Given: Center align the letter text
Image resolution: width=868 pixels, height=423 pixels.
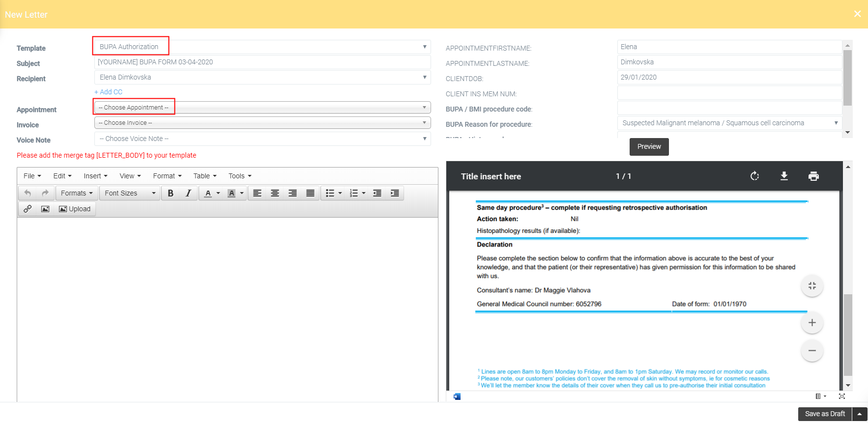Looking at the screenshot, I should point(275,193).
